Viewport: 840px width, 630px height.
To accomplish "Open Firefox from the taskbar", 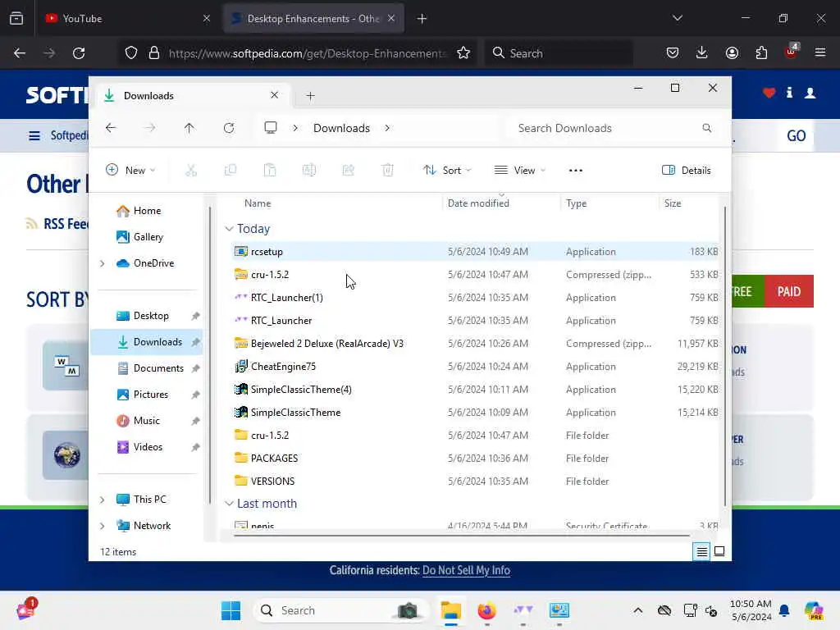I will tap(486, 610).
